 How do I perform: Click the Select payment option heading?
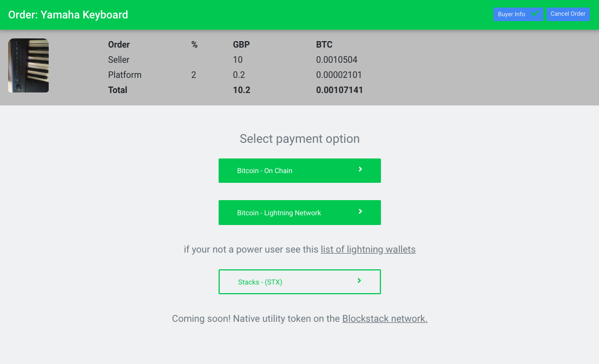(x=299, y=139)
